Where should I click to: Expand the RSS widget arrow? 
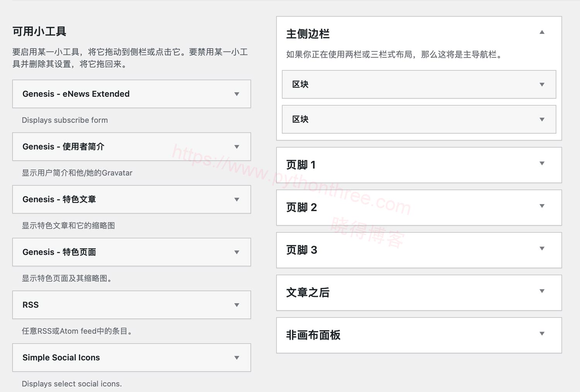(237, 305)
